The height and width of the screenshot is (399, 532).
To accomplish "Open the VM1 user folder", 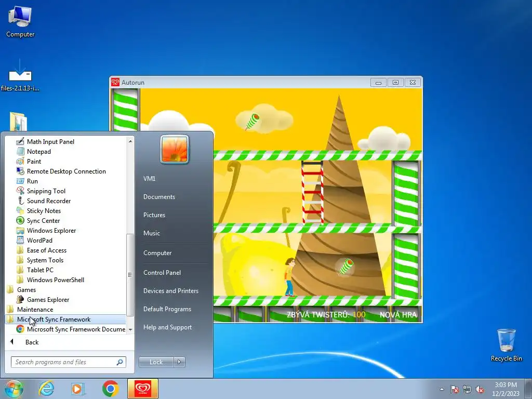I will 149,179.
